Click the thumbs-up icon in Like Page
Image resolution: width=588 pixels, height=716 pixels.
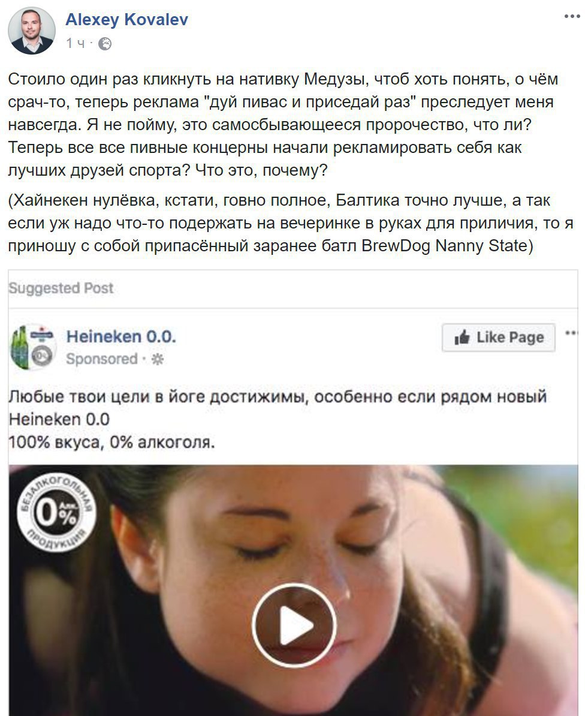(x=462, y=338)
